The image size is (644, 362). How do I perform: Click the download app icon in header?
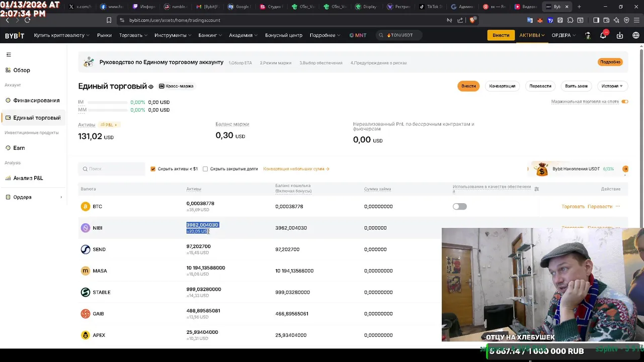tap(620, 35)
